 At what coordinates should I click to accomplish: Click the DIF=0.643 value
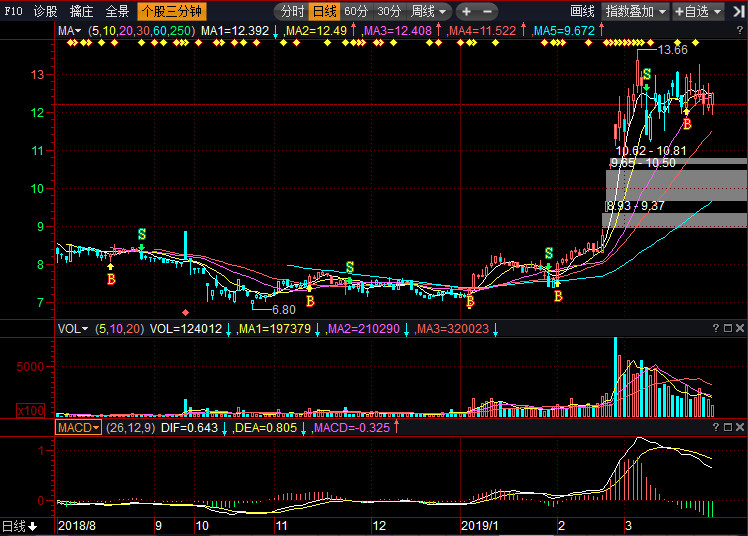pos(189,428)
